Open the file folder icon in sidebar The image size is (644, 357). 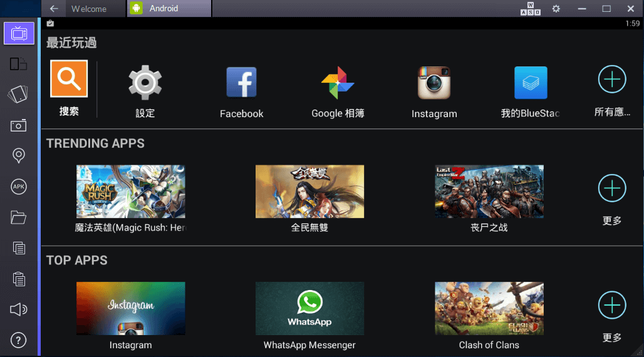click(19, 217)
